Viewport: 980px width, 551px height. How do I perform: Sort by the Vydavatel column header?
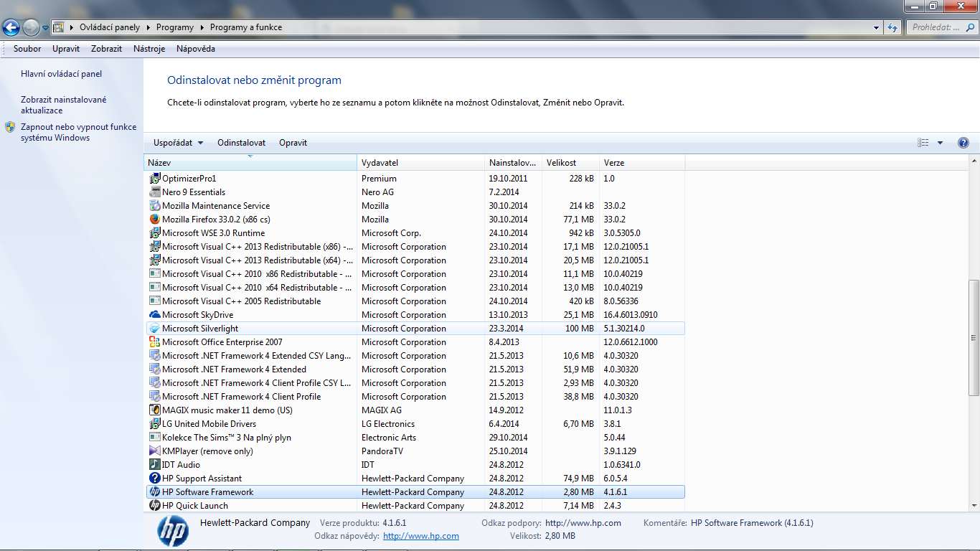tap(421, 163)
